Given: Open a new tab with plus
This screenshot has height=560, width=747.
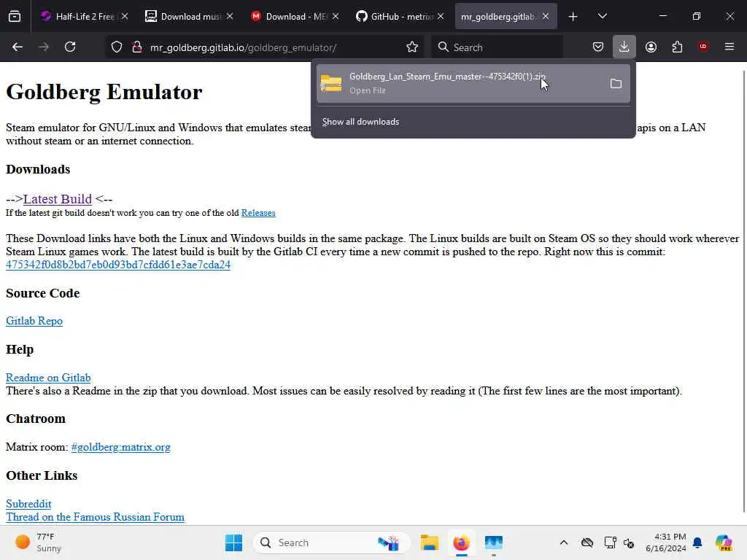Looking at the screenshot, I should [573, 17].
